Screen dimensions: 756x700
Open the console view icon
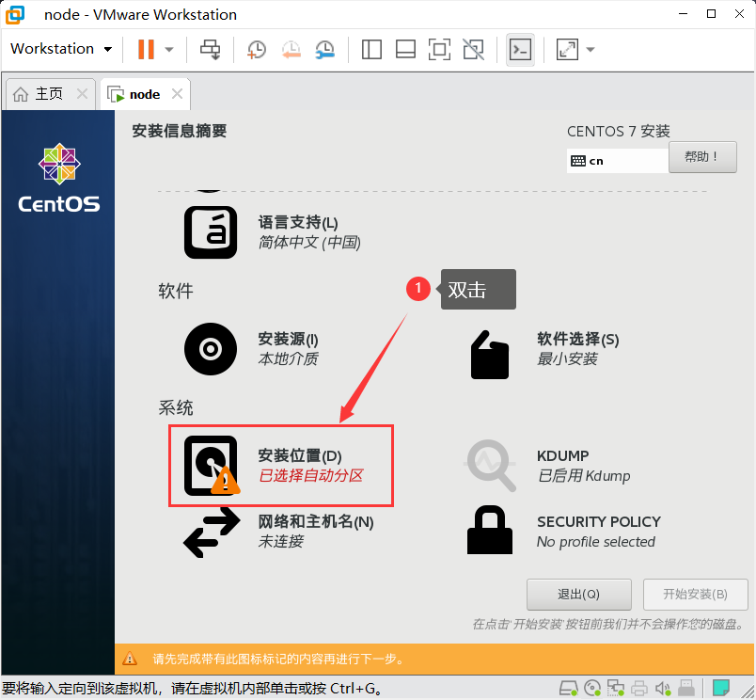point(520,49)
